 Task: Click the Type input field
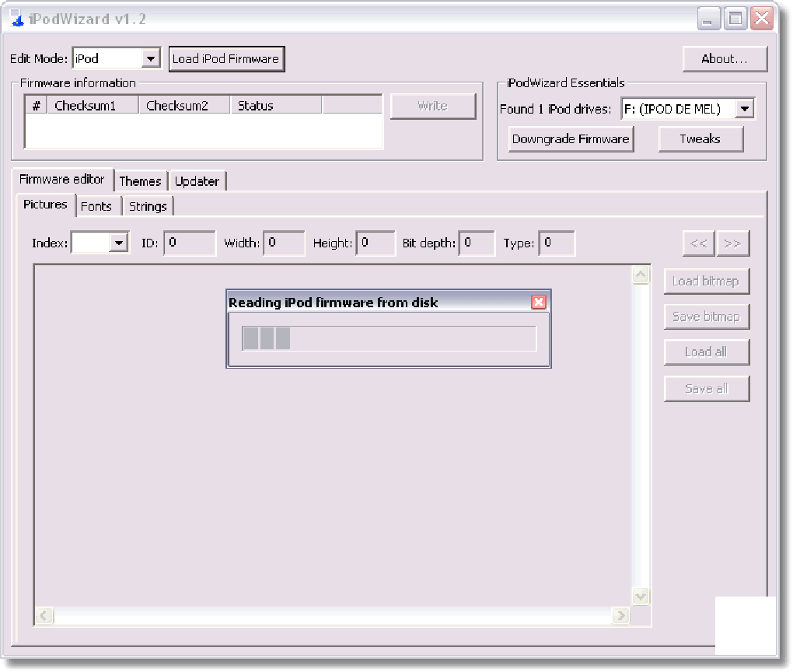coord(557,243)
